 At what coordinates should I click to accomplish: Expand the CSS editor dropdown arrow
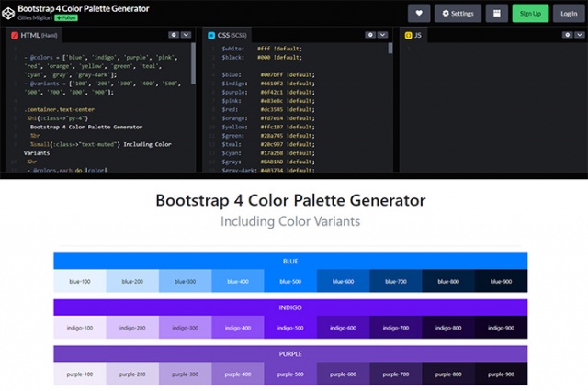[382, 35]
